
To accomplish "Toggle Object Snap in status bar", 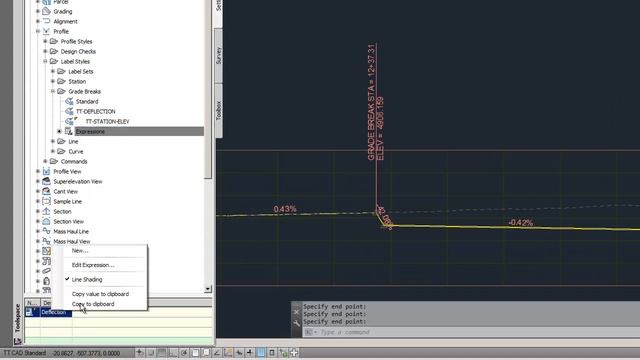I will (195, 353).
